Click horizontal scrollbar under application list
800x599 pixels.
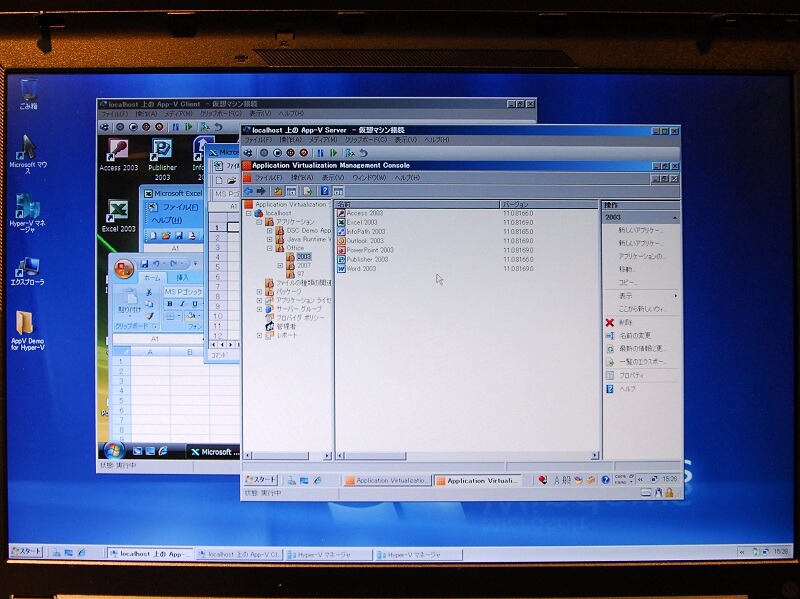click(x=468, y=455)
